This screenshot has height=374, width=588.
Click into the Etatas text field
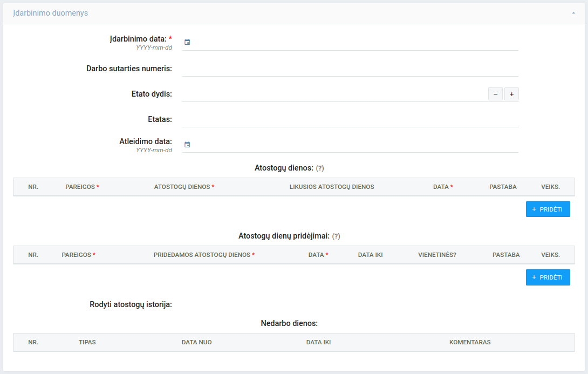tap(350, 119)
